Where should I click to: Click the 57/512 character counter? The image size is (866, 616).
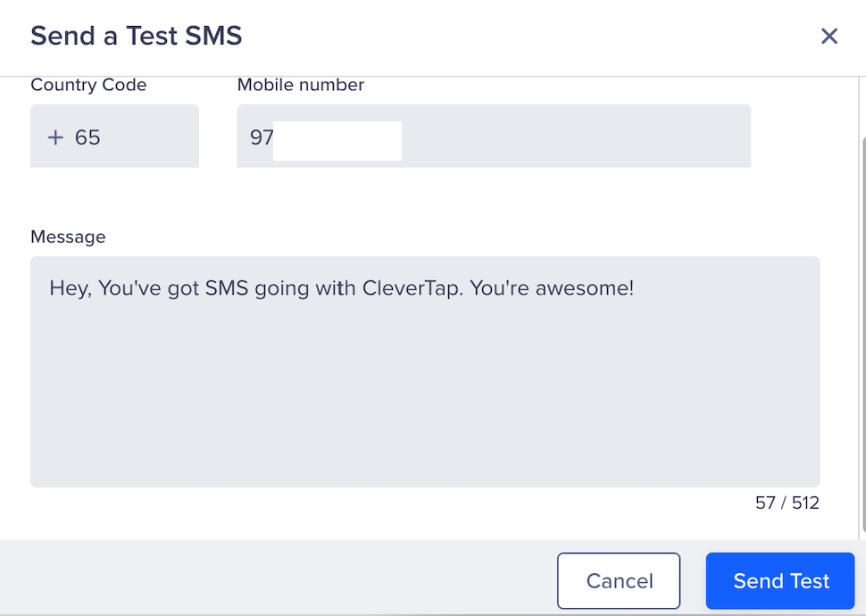point(789,503)
